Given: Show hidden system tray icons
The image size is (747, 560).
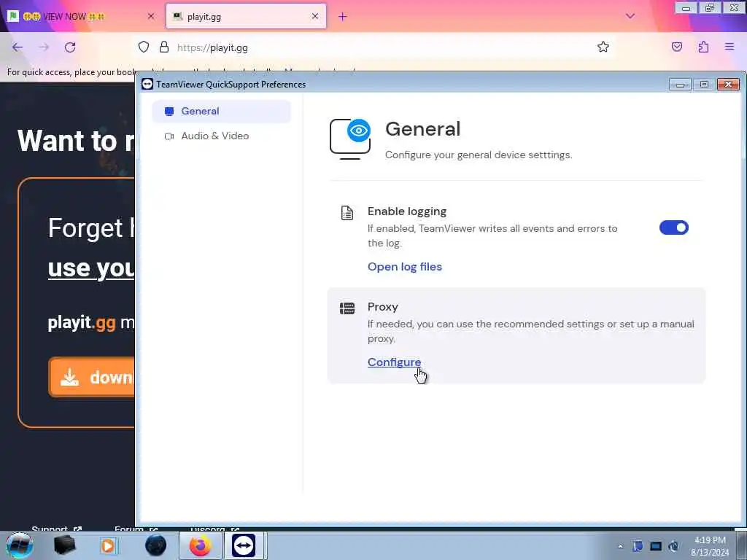Looking at the screenshot, I should point(620,547).
